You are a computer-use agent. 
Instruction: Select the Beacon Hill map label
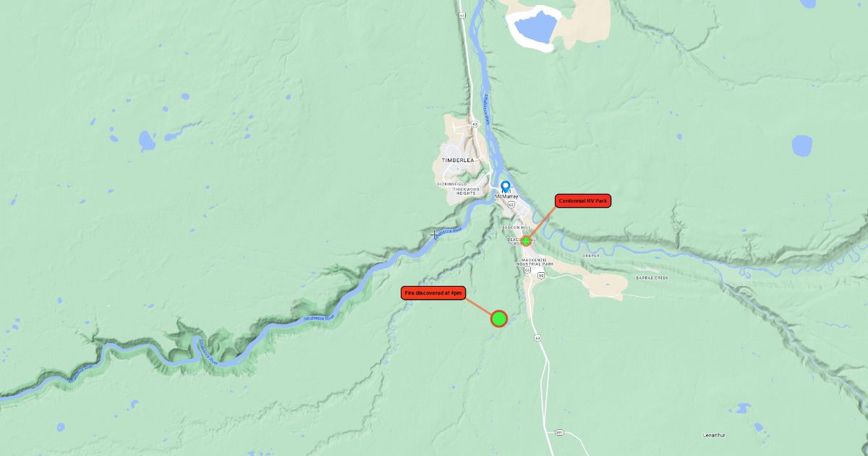pyautogui.click(x=516, y=227)
